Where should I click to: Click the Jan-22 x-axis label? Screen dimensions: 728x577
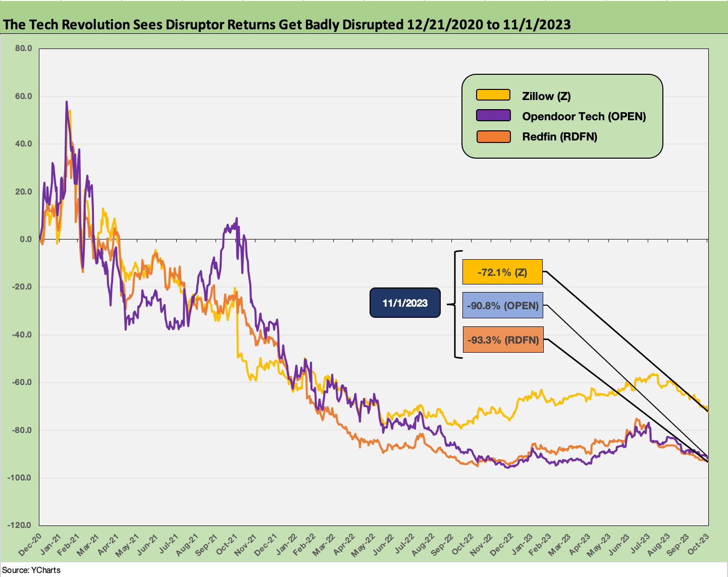286,543
